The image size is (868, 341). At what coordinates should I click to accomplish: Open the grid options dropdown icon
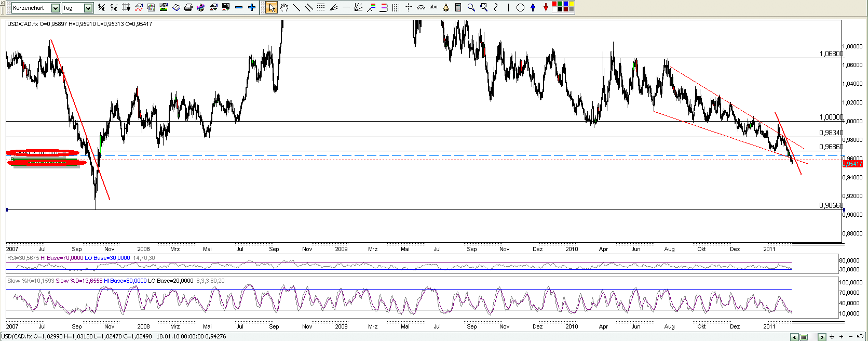tap(126, 7)
